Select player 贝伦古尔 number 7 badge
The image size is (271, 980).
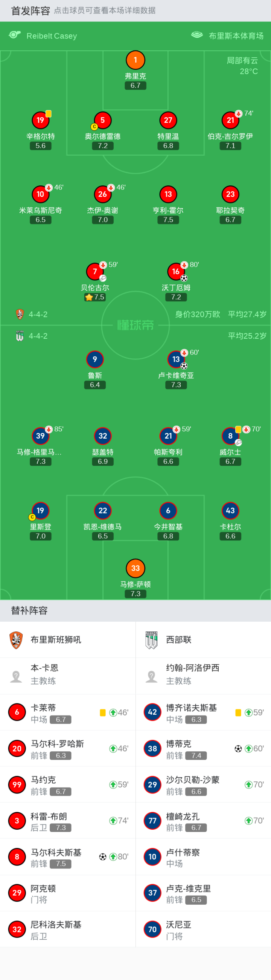tap(95, 272)
